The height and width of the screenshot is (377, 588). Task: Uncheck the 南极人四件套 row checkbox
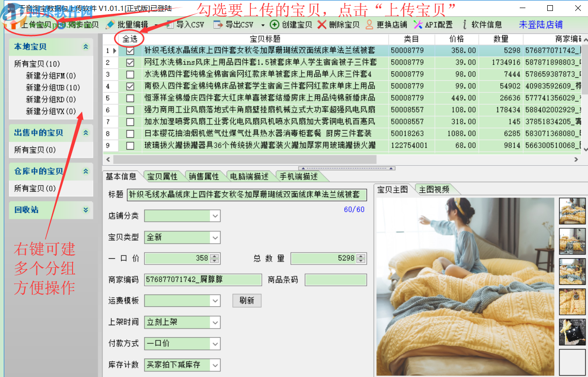[130, 86]
